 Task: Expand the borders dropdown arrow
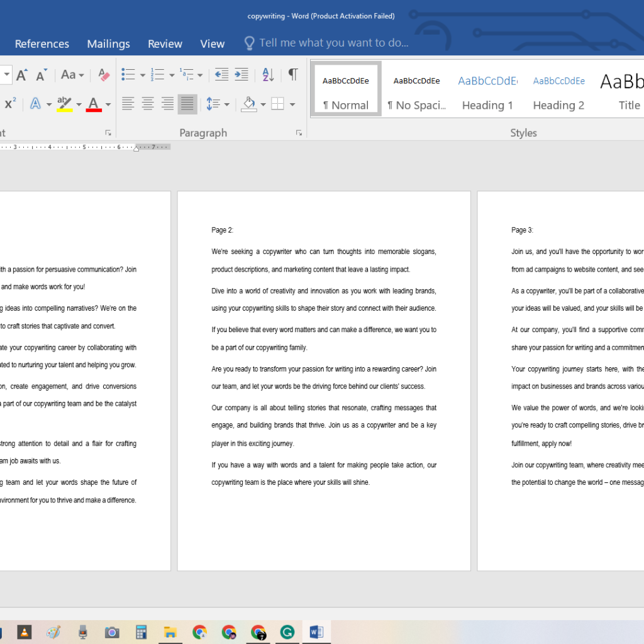(292, 104)
